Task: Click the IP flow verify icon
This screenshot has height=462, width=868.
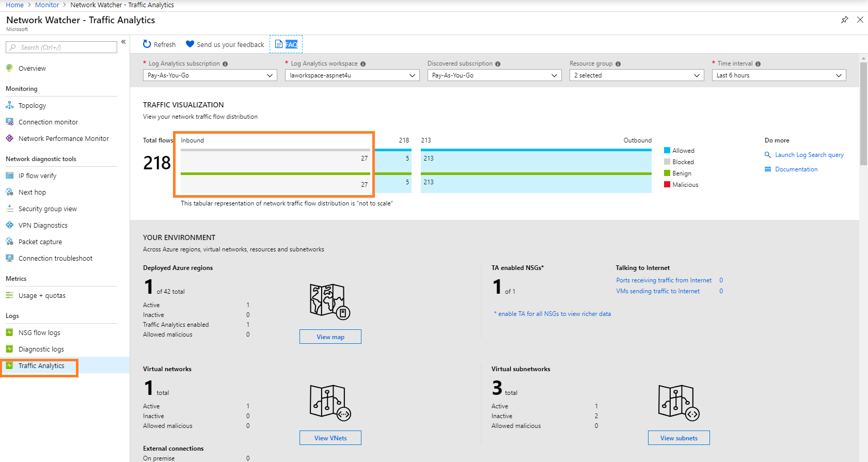Action: [x=9, y=176]
